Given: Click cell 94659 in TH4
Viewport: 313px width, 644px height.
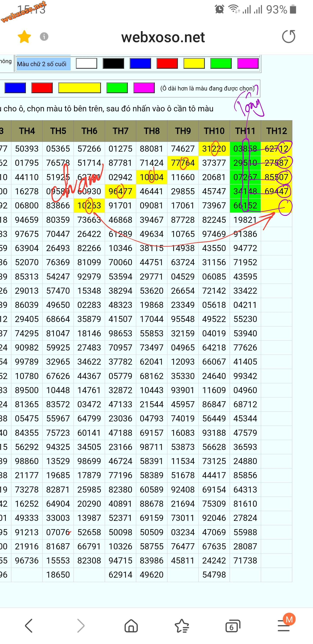Looking at the screenshot, I should coord(27,220).
